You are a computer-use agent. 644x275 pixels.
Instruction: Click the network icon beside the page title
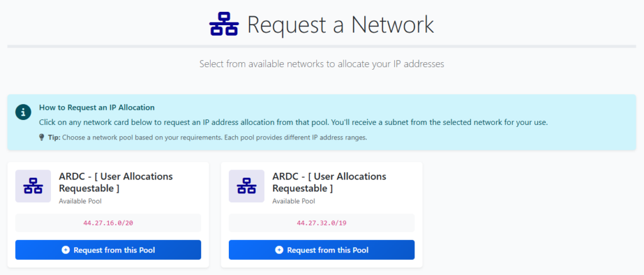pyautogui.click(x=224, y=25)
